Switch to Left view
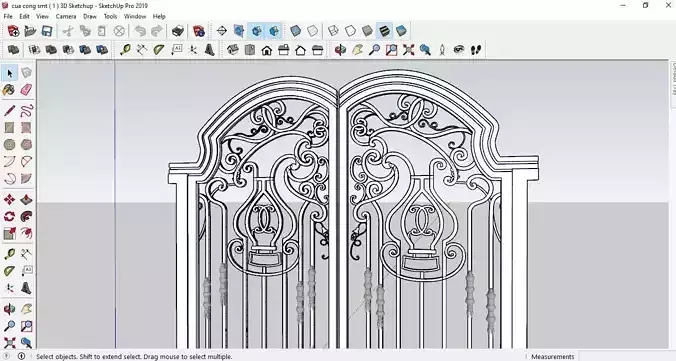The width and height of the screenshot is (676, 361). pos(318,50)
